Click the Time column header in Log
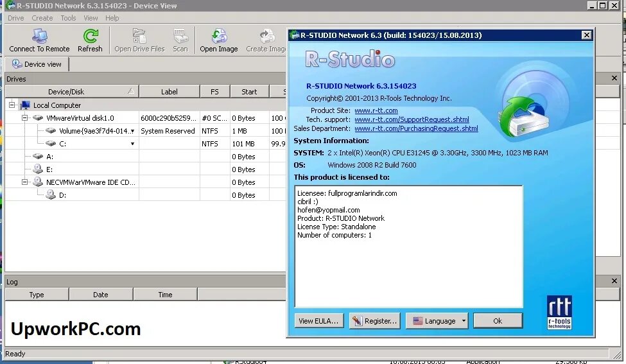Image resolution: width=626 pixels, height=364 pixels. [165, 295]
